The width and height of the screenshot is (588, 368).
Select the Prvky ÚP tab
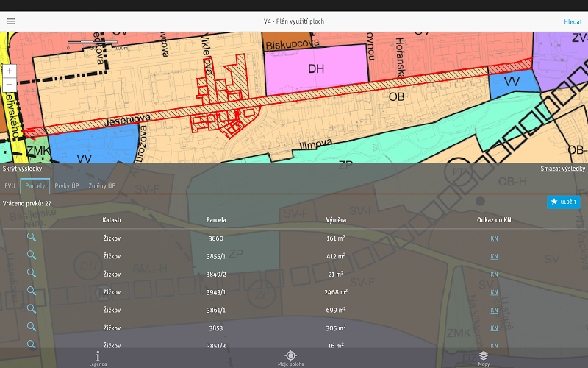(x=67, y=186)
